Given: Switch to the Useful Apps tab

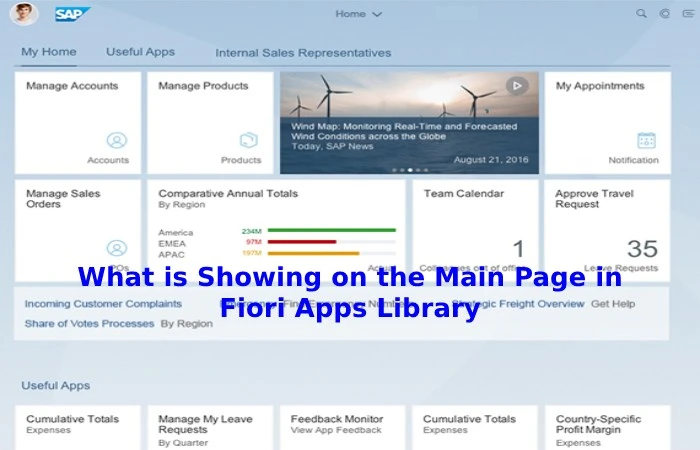Looking at the screenshot, I should [140, 52].
